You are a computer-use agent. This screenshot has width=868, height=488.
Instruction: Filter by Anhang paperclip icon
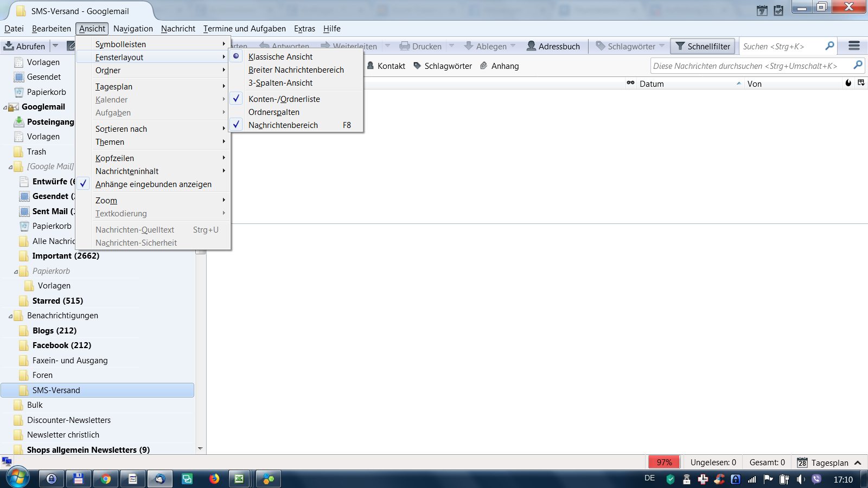484,66
